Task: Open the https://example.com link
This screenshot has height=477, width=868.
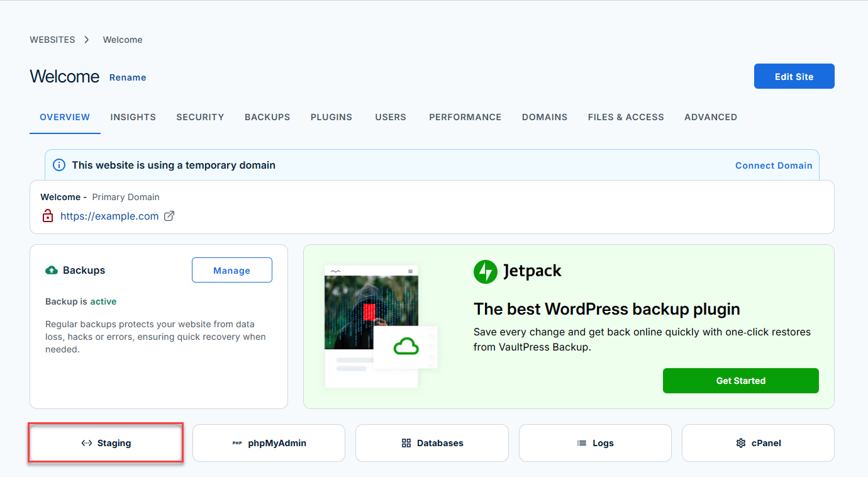Action: [x=109, y=216]
